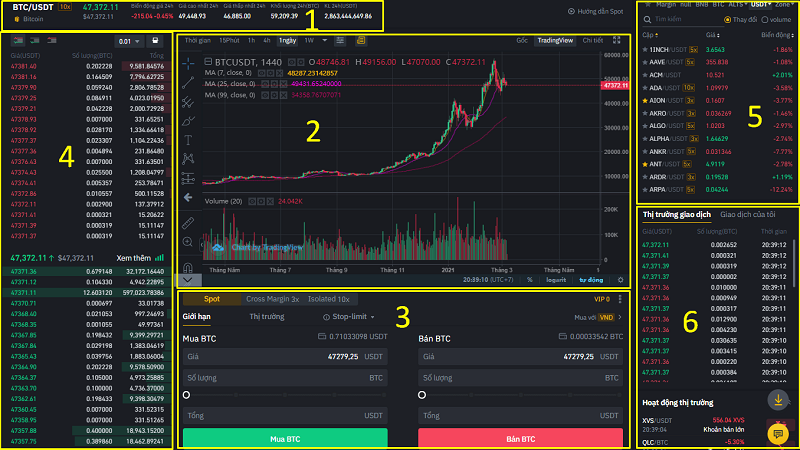Select the text annotation tool

tap(188, 140)
